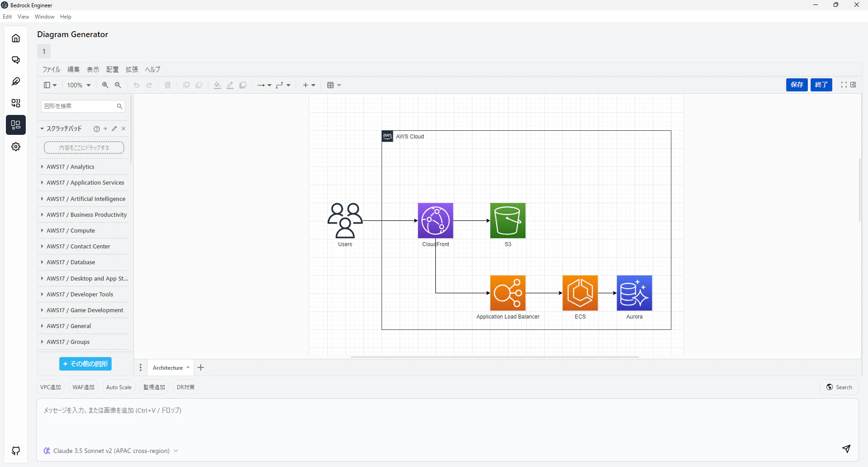Switch to the Architecture page tab

click(171, 368)
